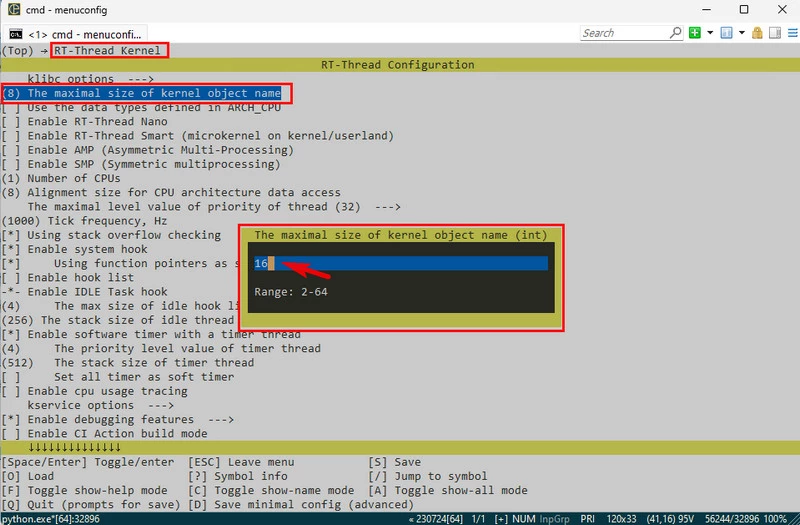Viewport: 800px width, 525px height.
Task: Click '120x33' console size in status bar
Action: pos(621,519)
